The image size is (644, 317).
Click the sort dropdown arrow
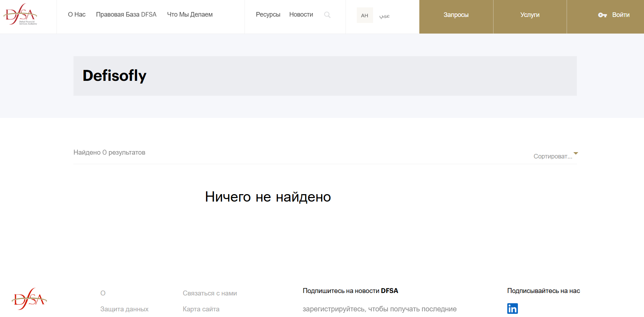(x=576, y=153)
